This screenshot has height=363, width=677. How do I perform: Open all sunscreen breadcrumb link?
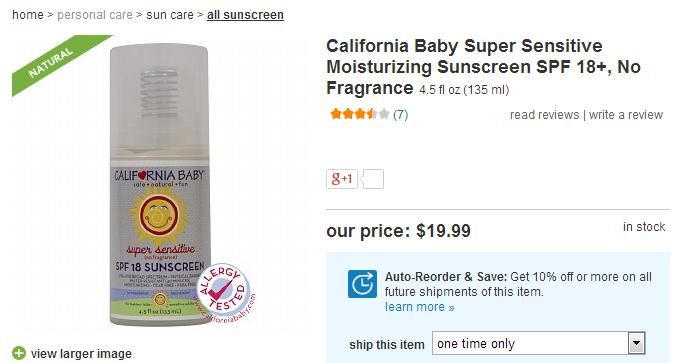pos(245,15)
